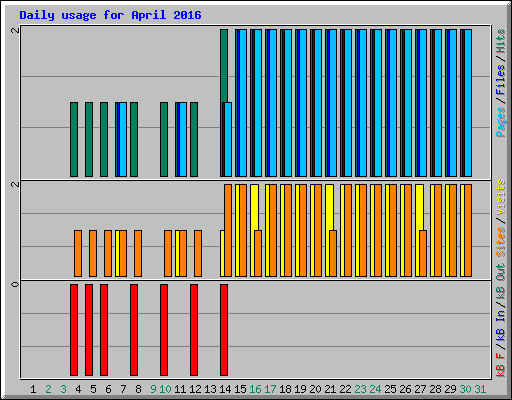Click the 'kB F' legend label

[500, 364]
